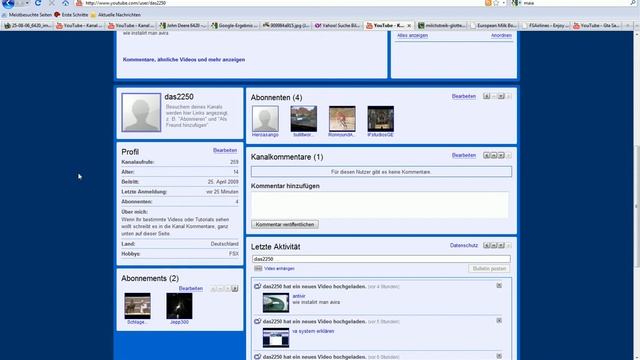Click the stop loading X icon
Image resolution: width=640 pixels, height=360 pixels.
(51, 3)
